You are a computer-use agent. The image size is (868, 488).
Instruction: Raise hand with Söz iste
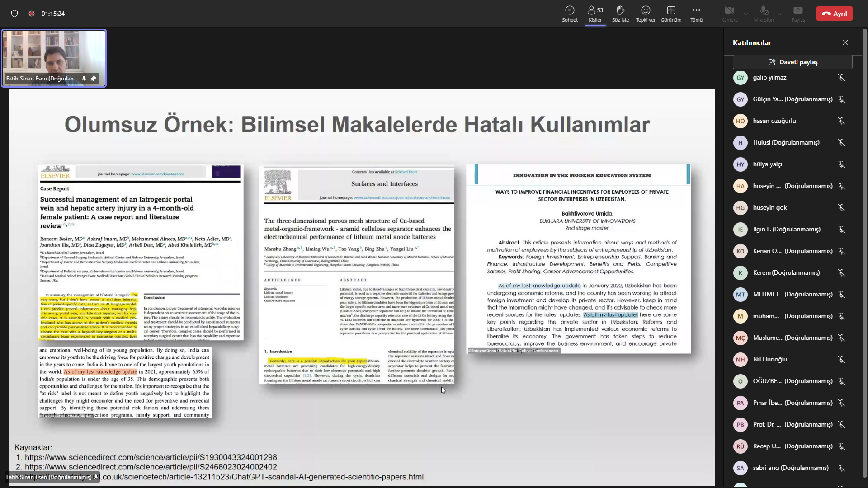(x=620, y=14)
